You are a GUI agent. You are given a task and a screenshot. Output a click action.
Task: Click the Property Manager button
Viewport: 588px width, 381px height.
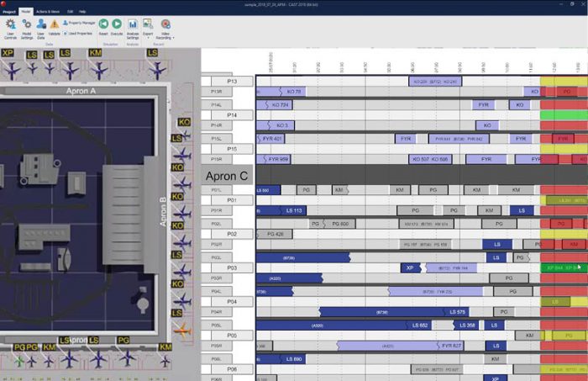(x=81, y=24)
